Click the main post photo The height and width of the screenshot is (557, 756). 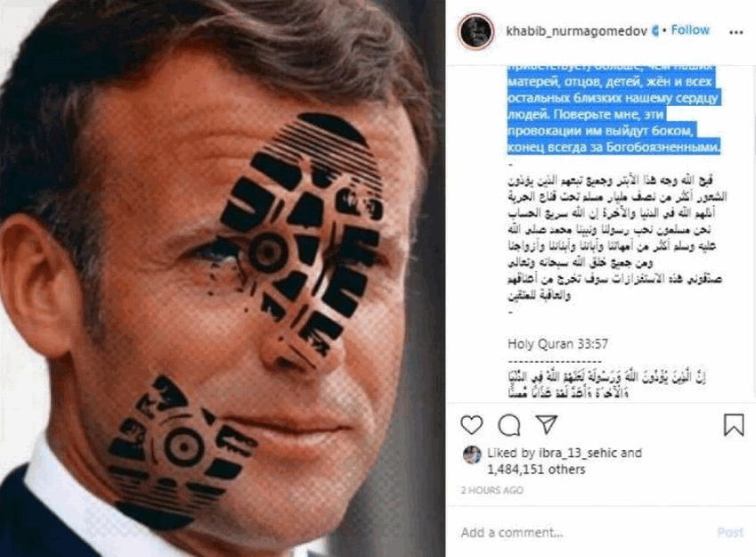click(223, 278)
